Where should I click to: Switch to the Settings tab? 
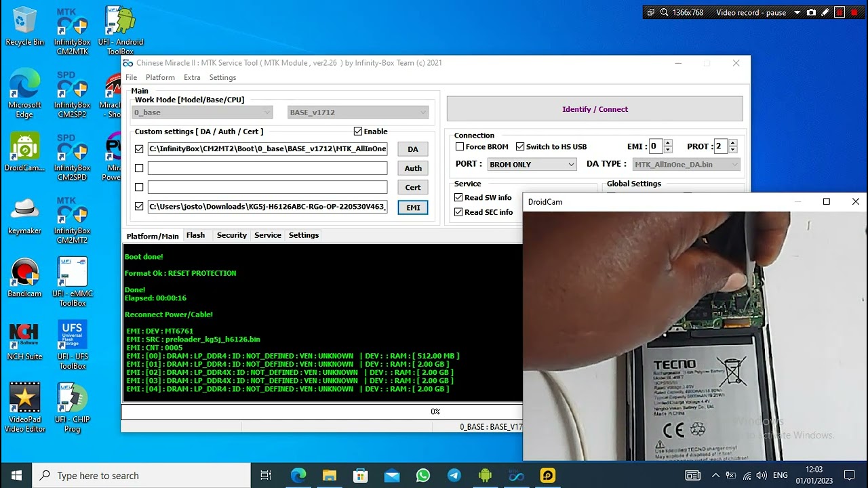click(x=304, y=235)
